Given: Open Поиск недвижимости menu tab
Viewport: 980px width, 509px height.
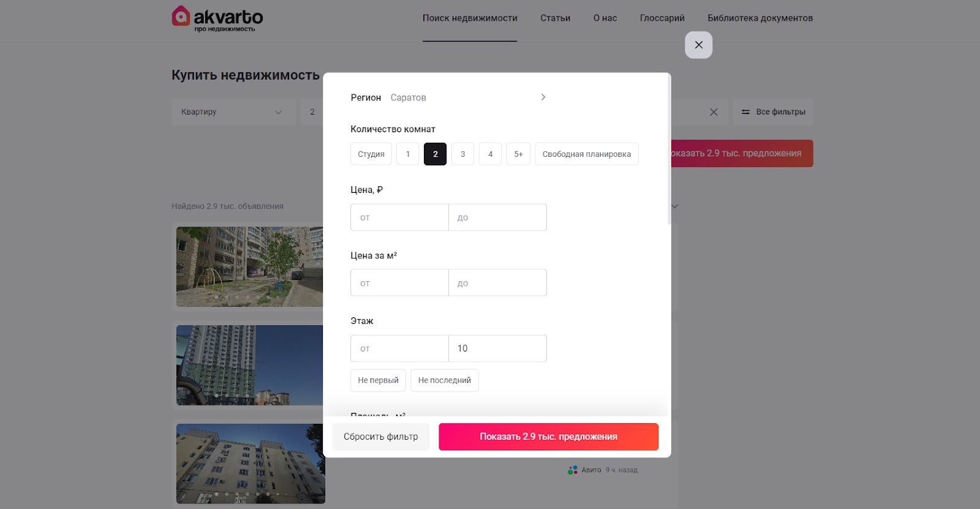Looking at the screenshot, I should 470,18.
